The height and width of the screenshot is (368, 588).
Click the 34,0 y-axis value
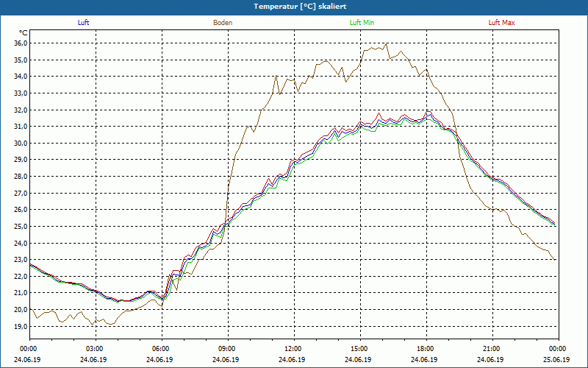[21, 77]
